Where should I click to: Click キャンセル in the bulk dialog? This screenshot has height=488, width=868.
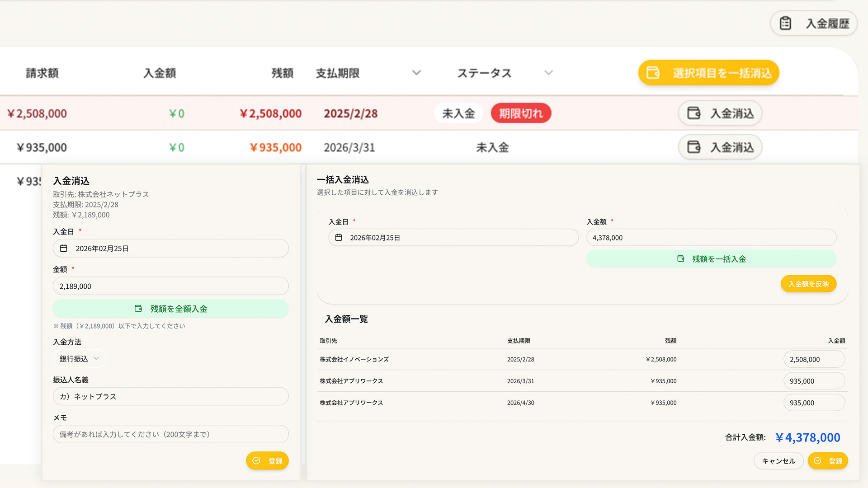(x=778, y=461)
